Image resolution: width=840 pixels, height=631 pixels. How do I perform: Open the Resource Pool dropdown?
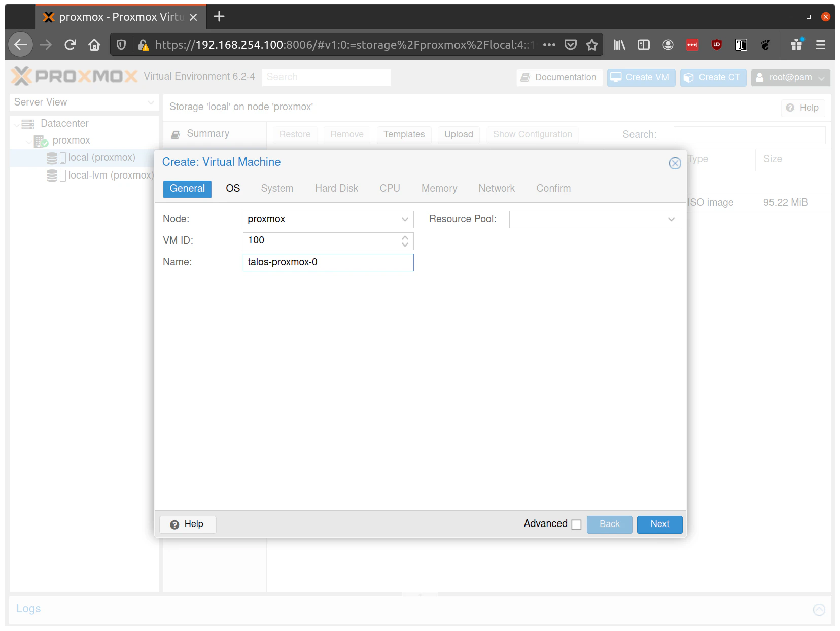tap(671, 219)
